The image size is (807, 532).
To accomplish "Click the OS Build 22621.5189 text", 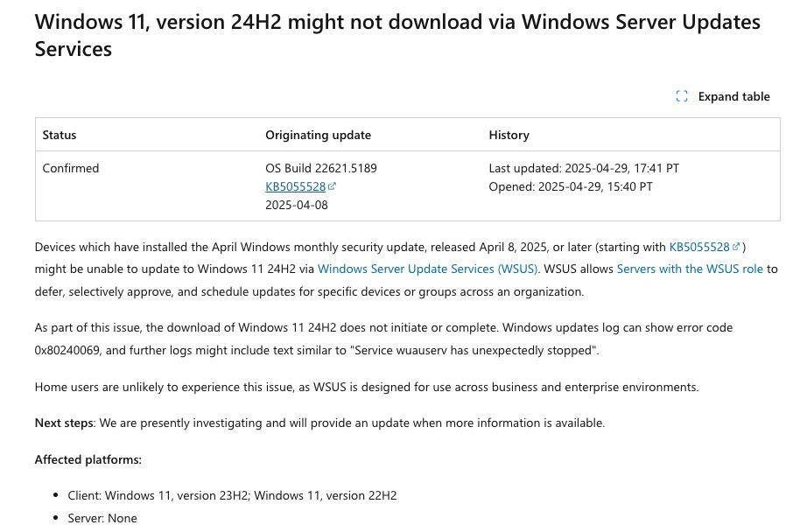I will coord(321,168).
